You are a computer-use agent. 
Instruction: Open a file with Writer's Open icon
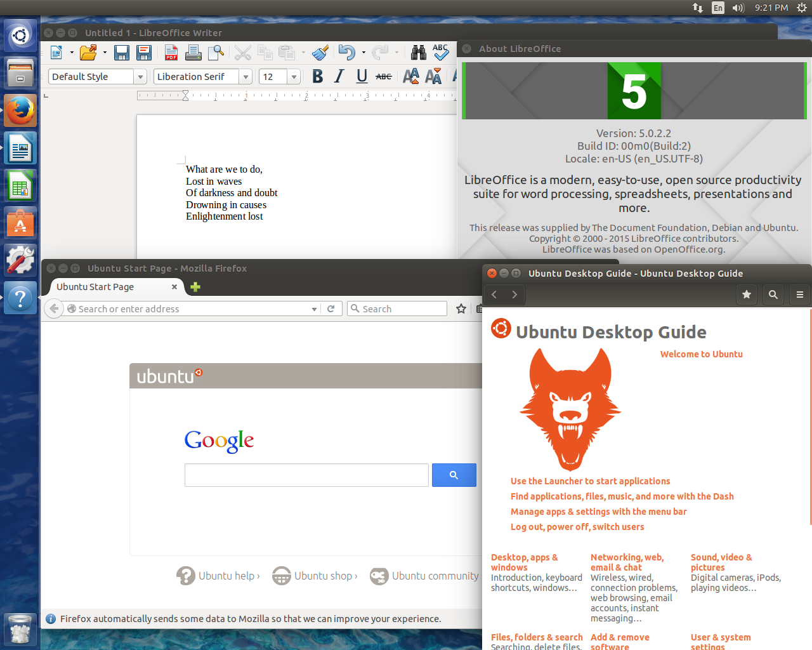[x=88, y=53]
